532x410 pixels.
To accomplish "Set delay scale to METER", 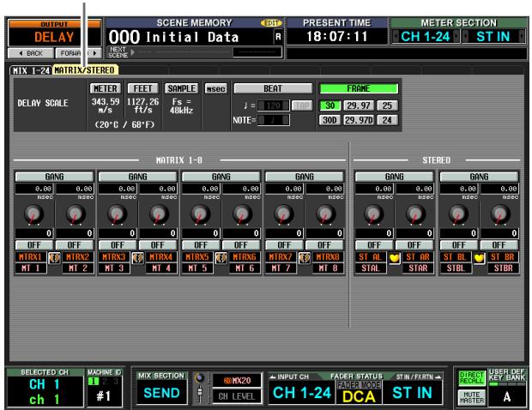I will [x=106, y=88].
